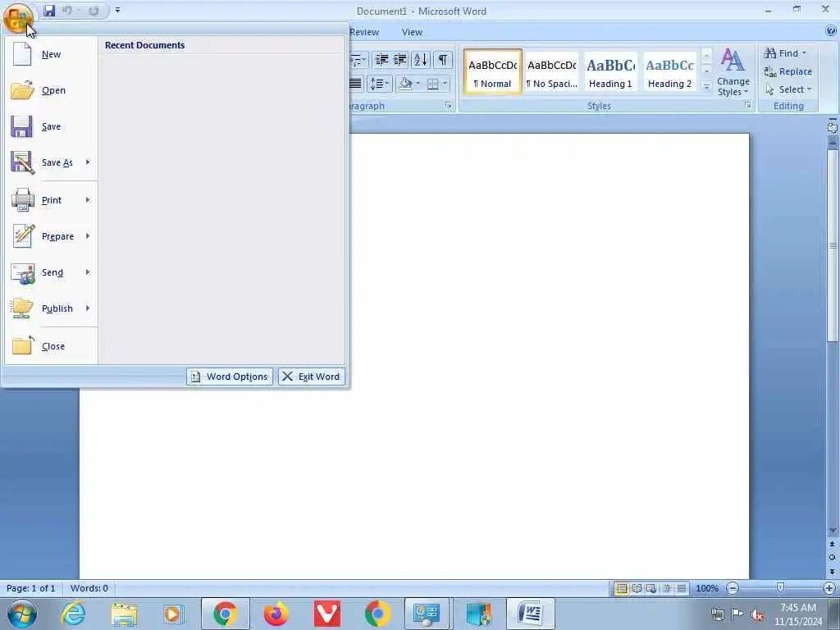Image resolution: width=840 pixels, height=630 pixels.
Task: Click the Save icon in Quick Access Toolbar
Action: 49,11
